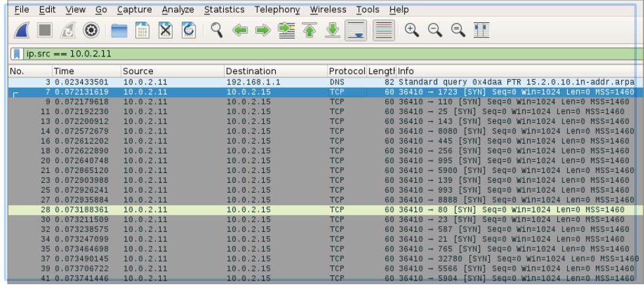Open capture options gear icon
Screen dimensions: 644x291
pos(91,30)
